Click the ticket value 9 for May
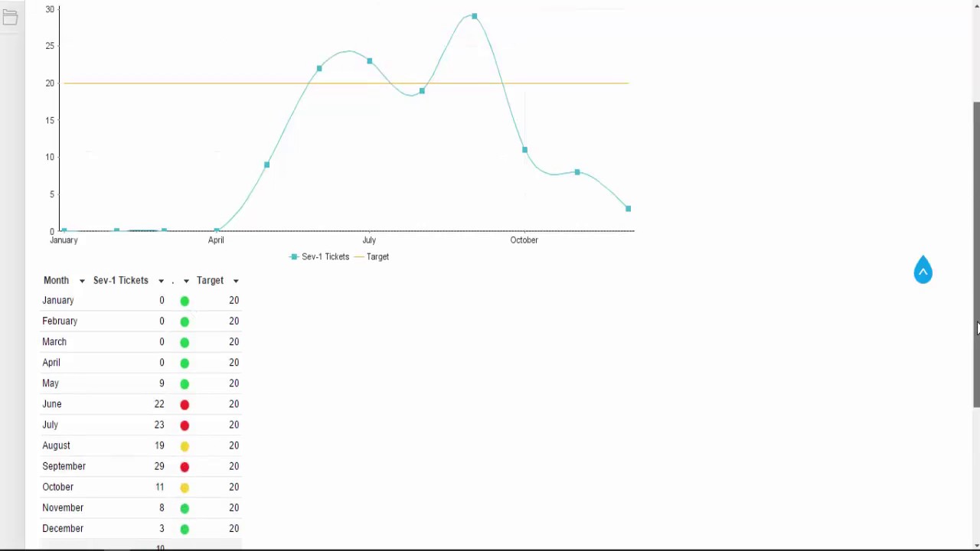 coord(162,383)
